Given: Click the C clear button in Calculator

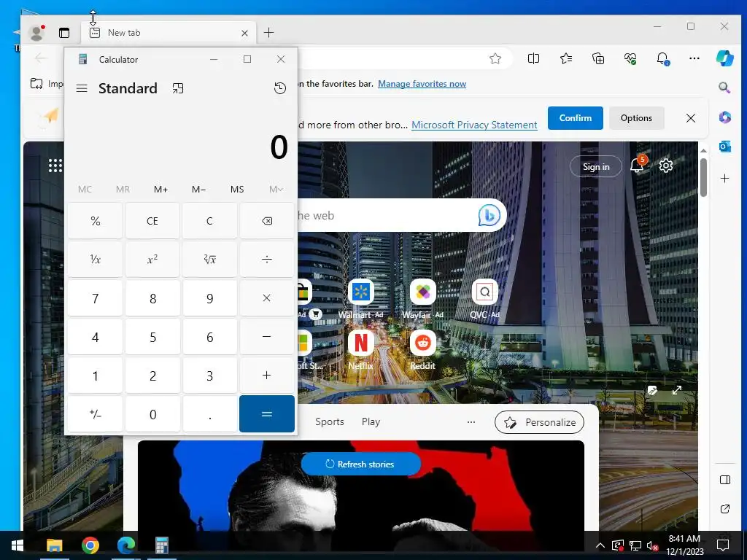Looking at the screenshot, I should click(209, 221).
